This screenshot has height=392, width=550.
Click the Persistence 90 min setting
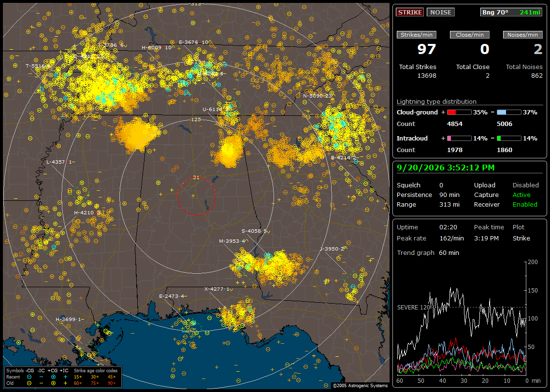428,195
